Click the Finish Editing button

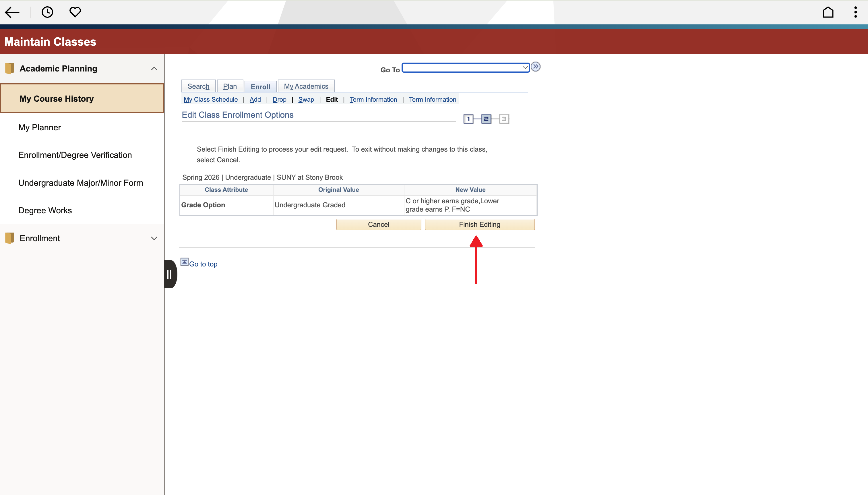tap(480, 224)
